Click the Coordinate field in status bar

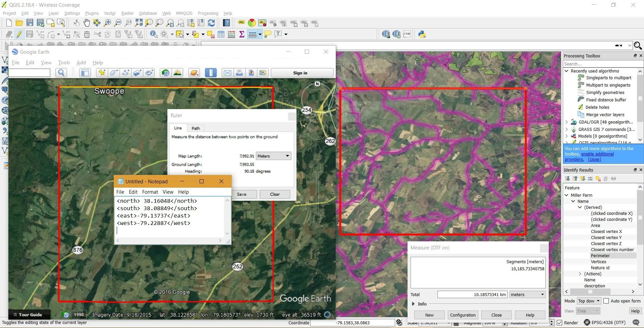(353, 323)
